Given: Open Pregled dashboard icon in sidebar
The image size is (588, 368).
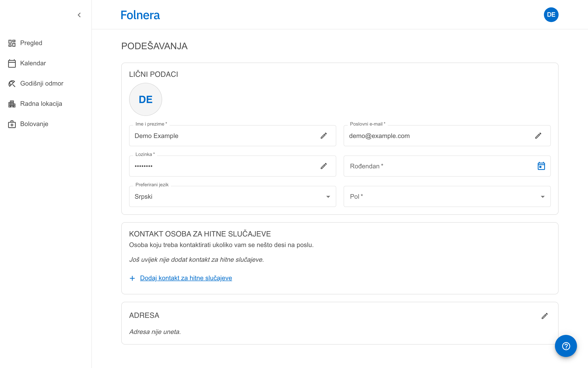Looking at the screenshot, I should (x=12, y=43).
